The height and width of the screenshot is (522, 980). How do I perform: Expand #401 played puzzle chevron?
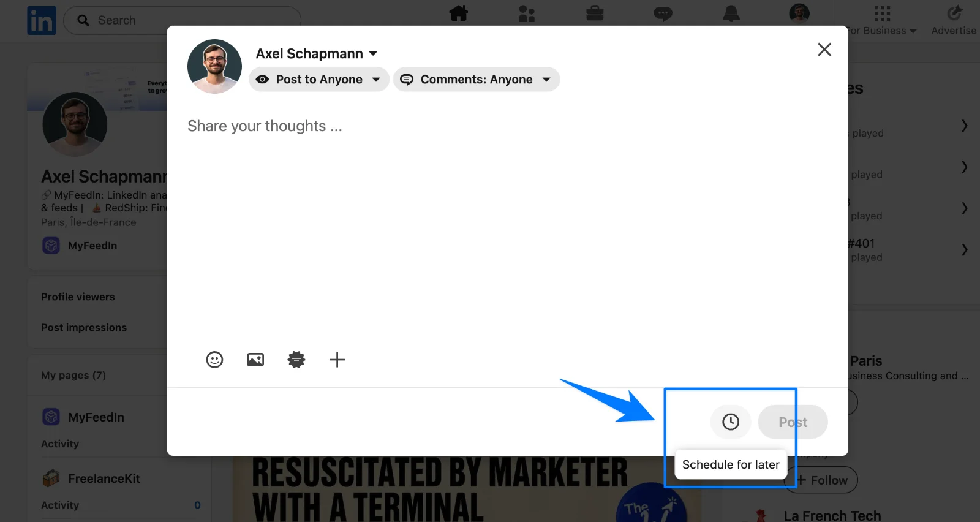coord(964,249)
